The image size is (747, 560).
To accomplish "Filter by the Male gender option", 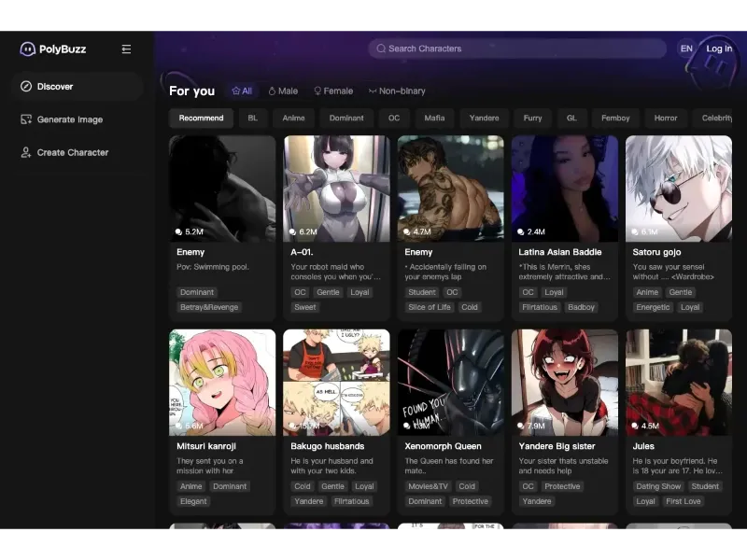I will pos(283,91).
